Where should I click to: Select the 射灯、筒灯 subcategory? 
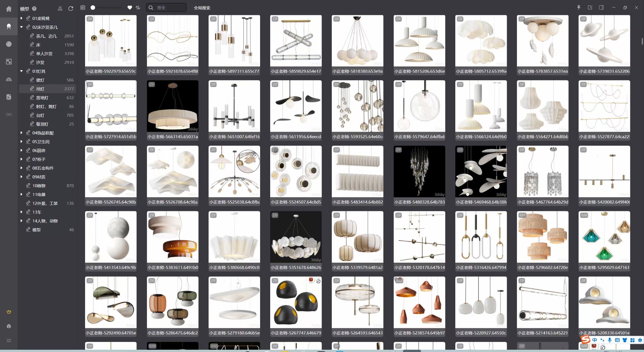[47, 106]
